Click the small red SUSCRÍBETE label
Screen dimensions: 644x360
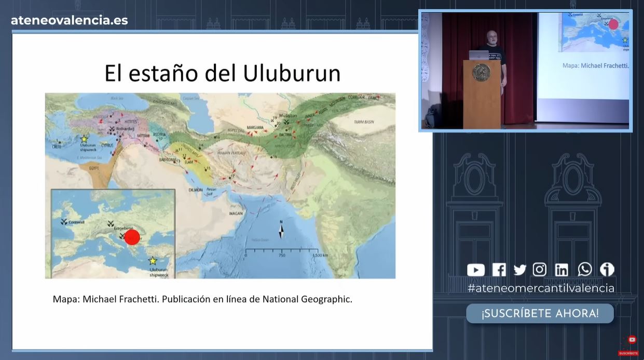(628, 353)
